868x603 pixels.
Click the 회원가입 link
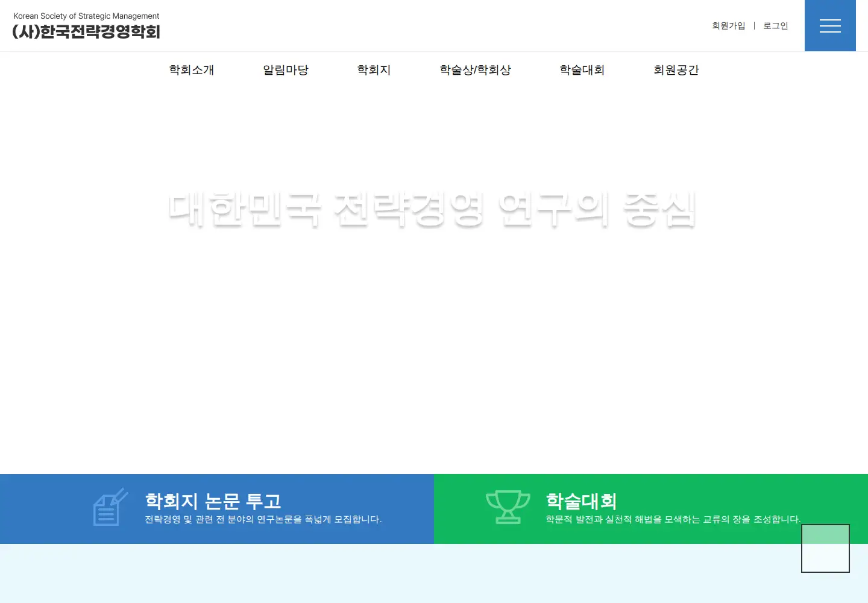coord(729,26)
